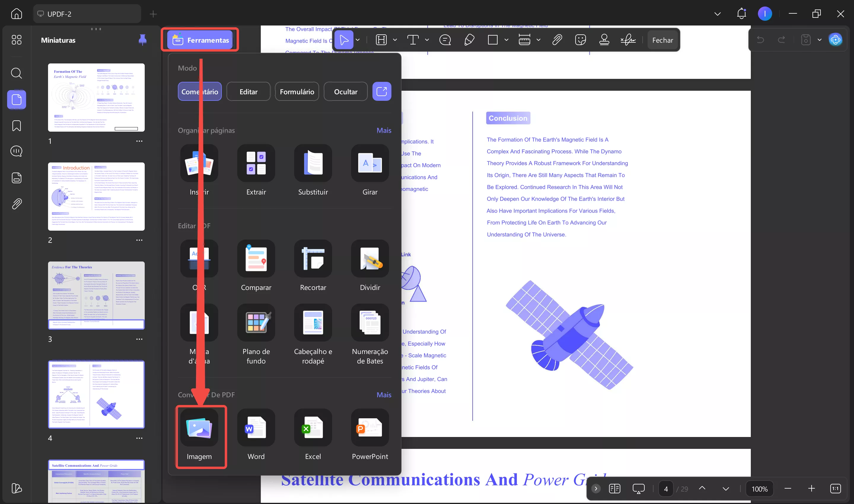Click the Fechar button
Viewport: 854px width, 504px height.
point(662,40)
